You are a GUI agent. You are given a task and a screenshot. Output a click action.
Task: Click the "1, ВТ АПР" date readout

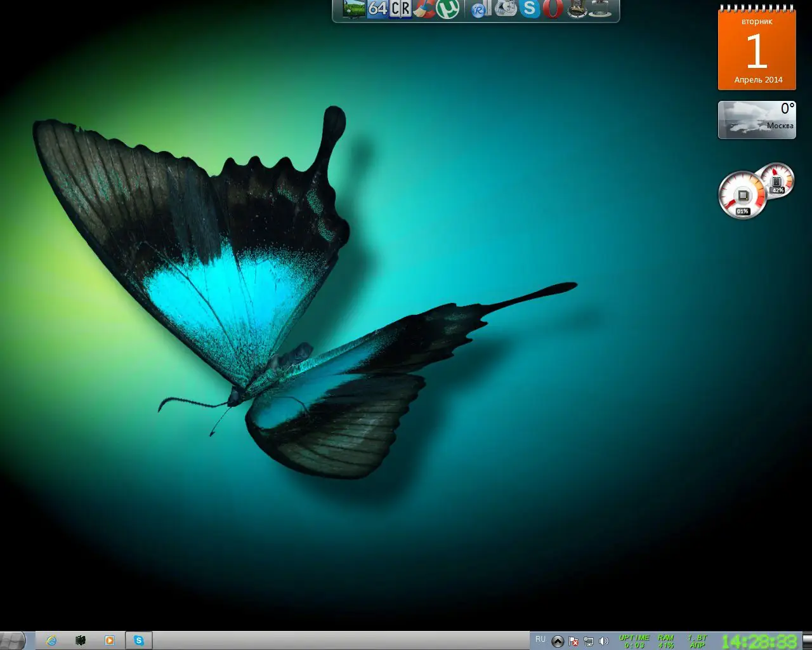(697, 641)
